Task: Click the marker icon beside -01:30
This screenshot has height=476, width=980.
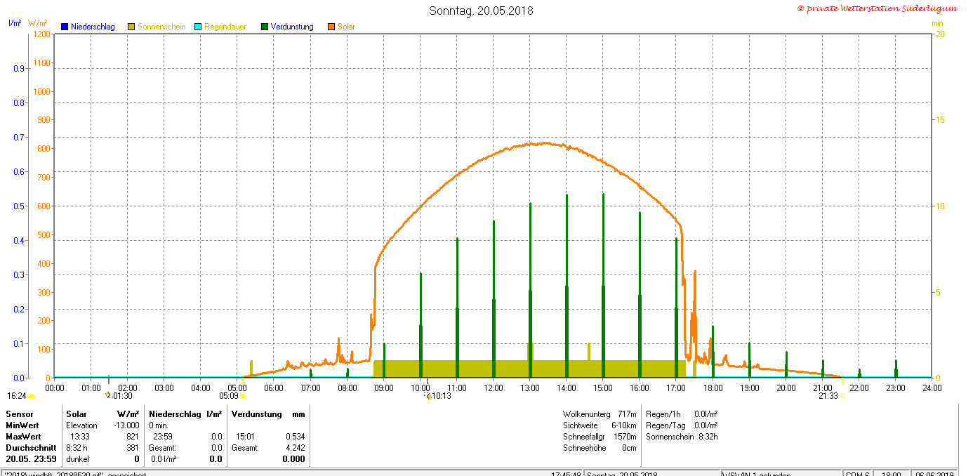Action: pyautogui.click(x=107, y=395)
